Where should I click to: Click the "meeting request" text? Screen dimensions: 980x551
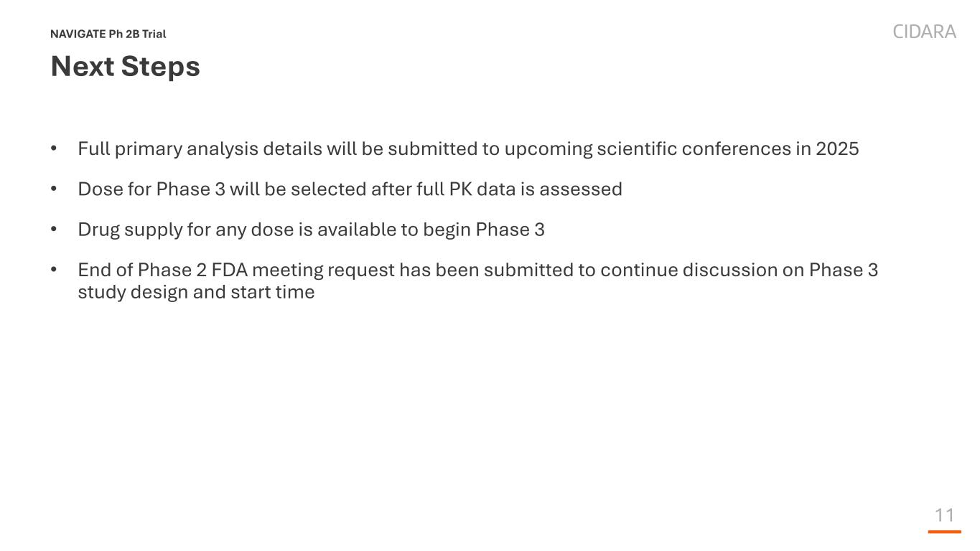click(323, 270)
